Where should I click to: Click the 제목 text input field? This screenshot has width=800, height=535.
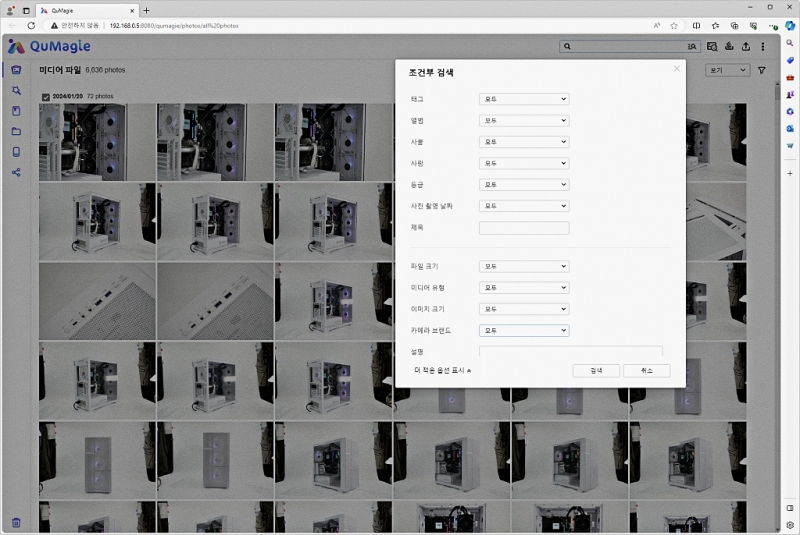coord(524,228)
